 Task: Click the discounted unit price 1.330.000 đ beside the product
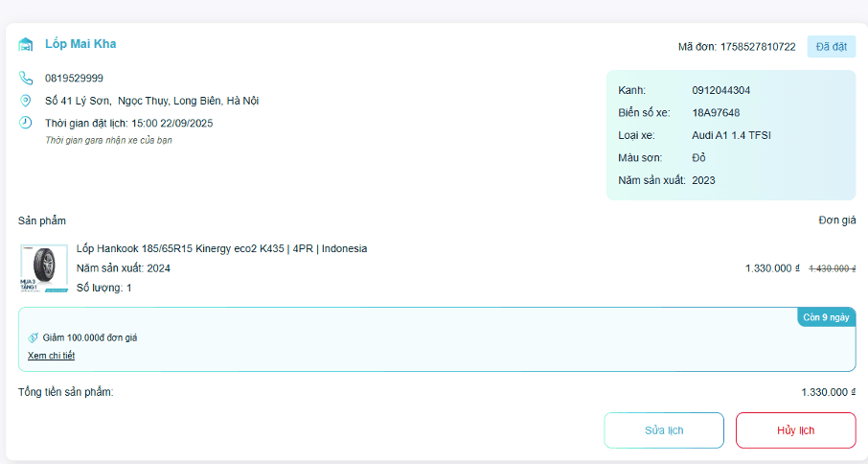pyautogui.click(x=772, y=268)
